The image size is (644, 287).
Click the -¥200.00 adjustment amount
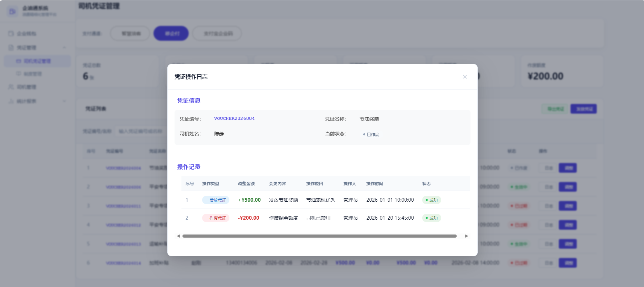(x=248, y=218)
